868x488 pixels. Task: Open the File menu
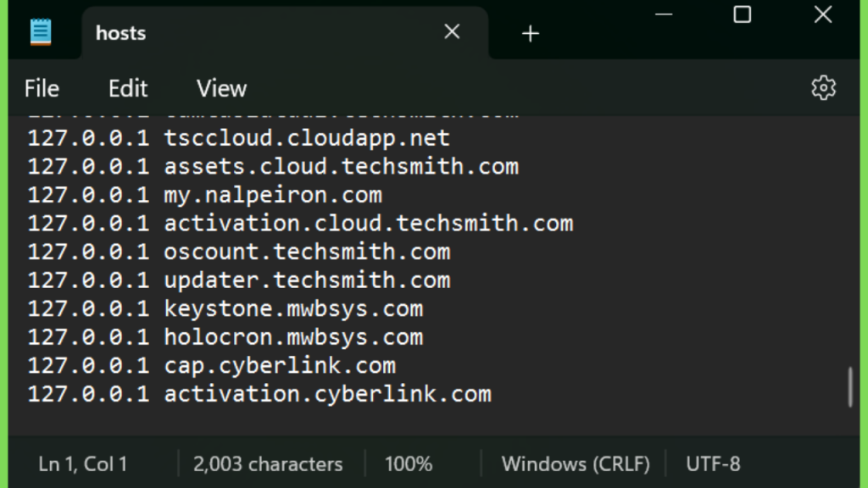pos(42,88)
